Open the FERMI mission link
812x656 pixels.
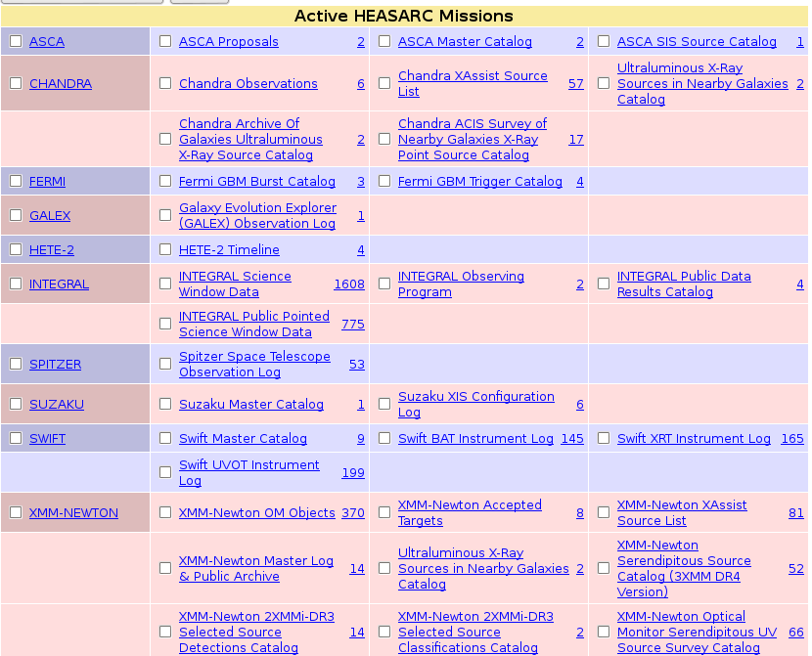(x=47, y=181)
